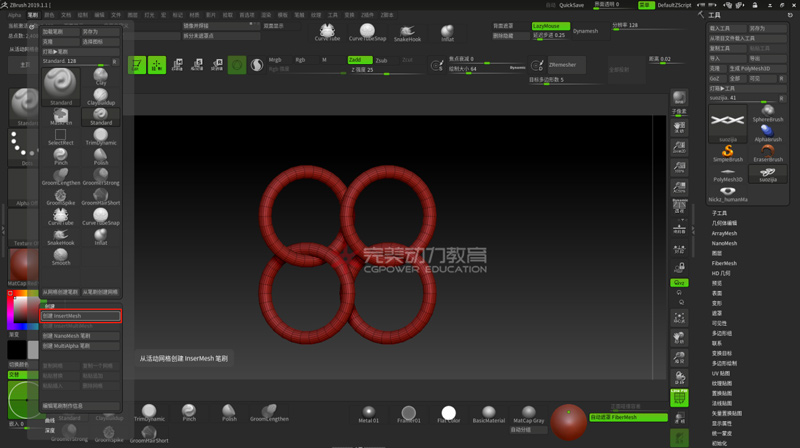This screenshot has height=448, width=800.
Task: Pick the TrimDynamic brush in brush palette
Action: 101,136
